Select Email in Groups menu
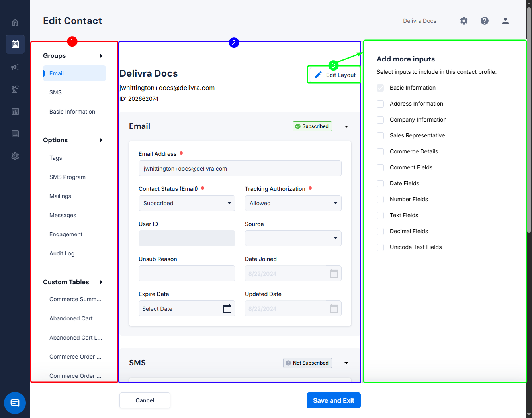The image size is (532, 418). [74, 73]
